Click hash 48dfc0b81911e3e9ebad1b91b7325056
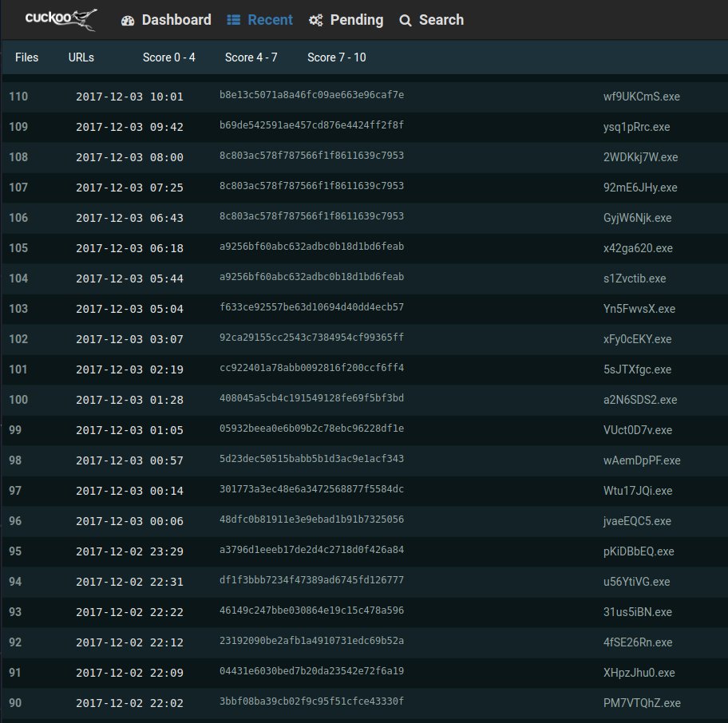Screen dimensions: 728x723 tap(311, 520)
